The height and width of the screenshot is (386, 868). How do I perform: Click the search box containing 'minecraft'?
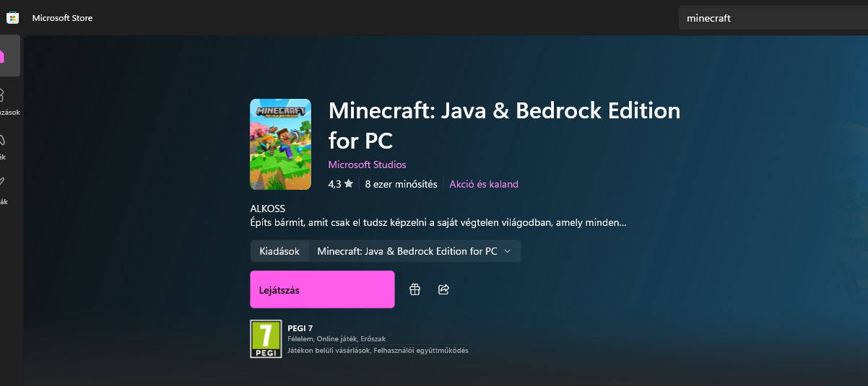(773, 18)
